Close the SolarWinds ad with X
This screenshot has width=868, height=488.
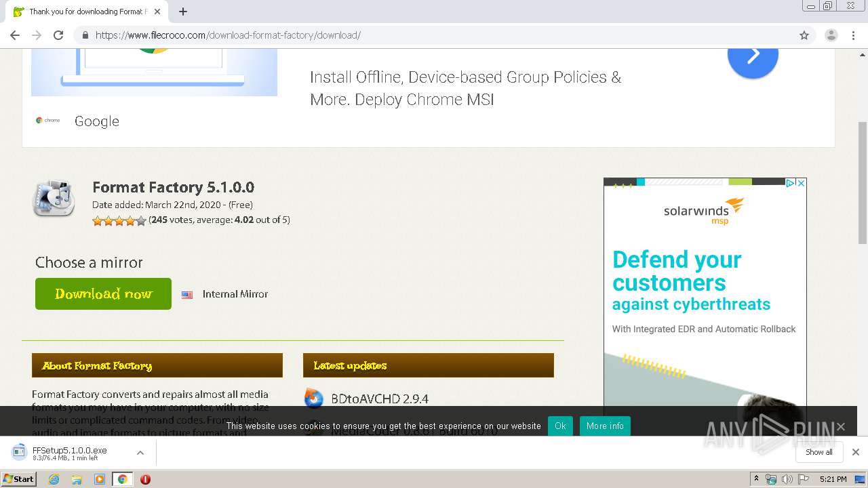coord(801,183)
